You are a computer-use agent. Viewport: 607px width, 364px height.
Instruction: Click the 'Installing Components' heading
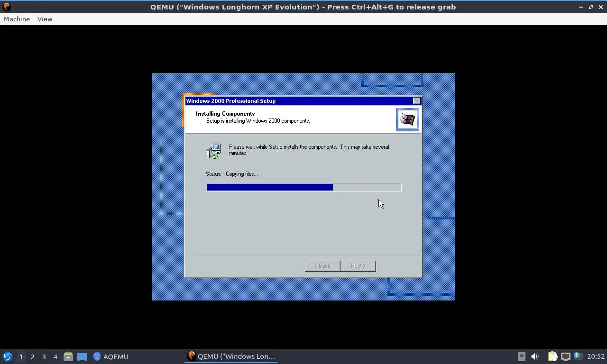pos(225,114)
